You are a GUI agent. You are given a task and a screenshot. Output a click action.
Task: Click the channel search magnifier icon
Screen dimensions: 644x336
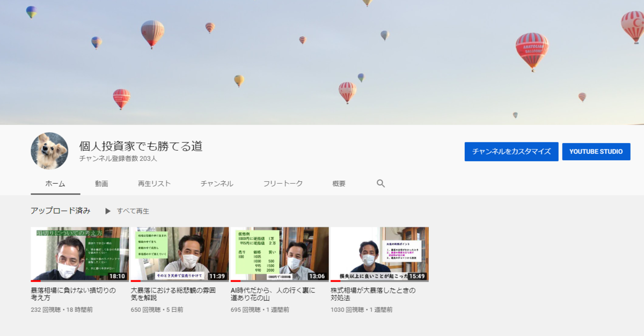(381, 183)
